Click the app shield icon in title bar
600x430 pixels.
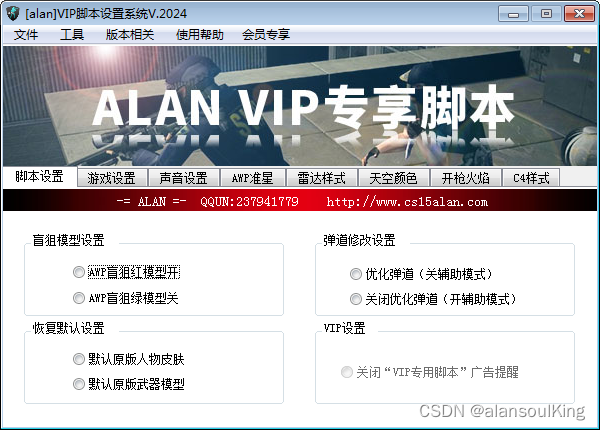[13, 14]
